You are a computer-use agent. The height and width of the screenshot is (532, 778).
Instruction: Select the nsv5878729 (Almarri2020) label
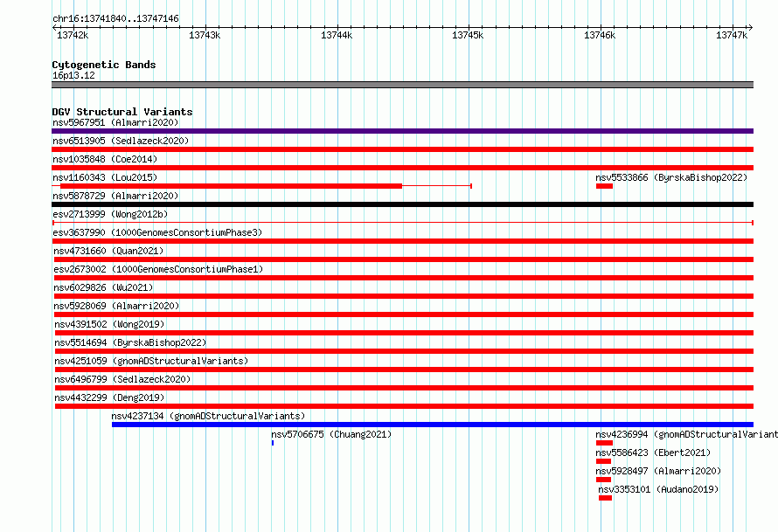point(115,196)
